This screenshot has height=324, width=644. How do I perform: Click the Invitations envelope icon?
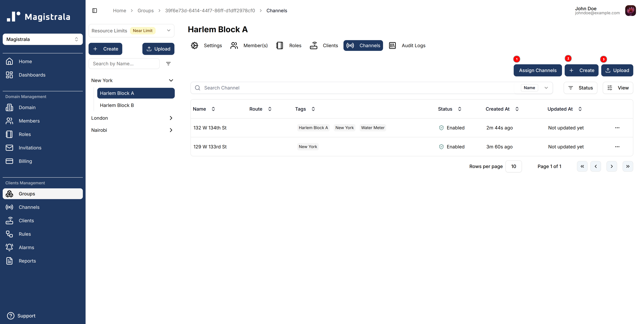click(x=9, y=148)
